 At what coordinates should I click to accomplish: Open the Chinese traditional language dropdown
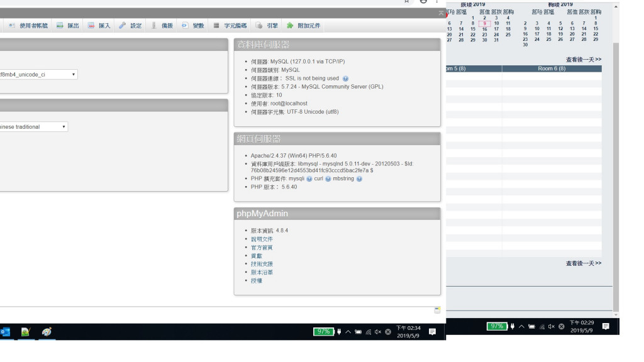(x=34, y=127)
